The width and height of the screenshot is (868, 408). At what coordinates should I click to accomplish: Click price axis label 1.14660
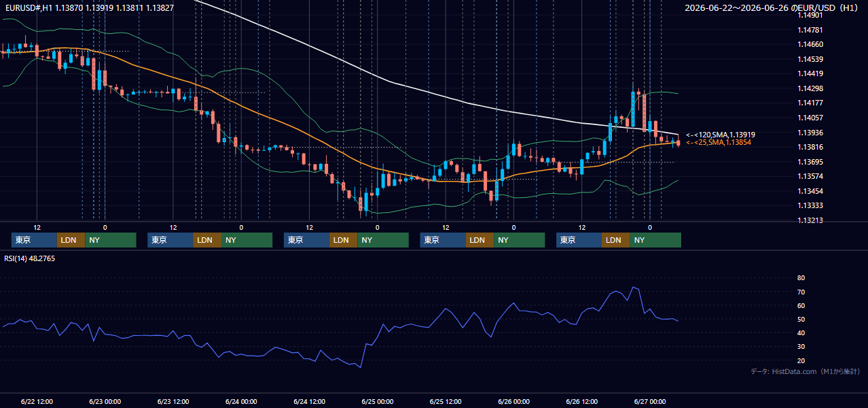pos(810,44)
